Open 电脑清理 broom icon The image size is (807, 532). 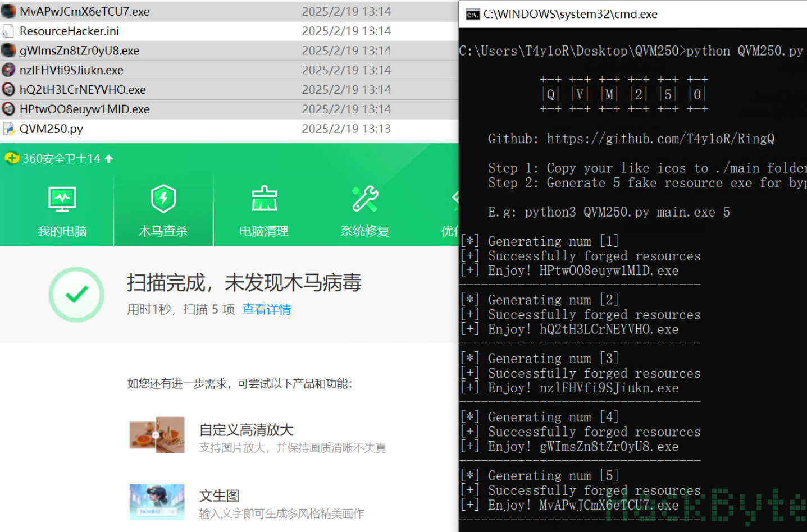264,199
